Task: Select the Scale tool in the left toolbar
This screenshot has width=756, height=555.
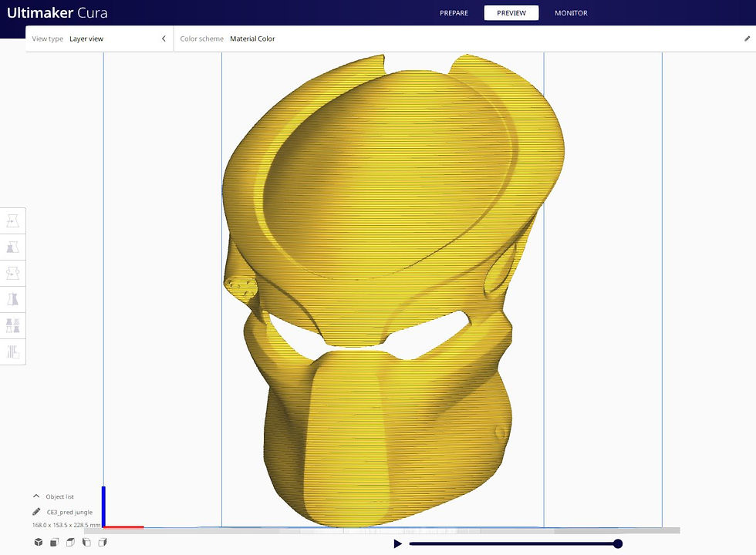Action: point(12,247)
